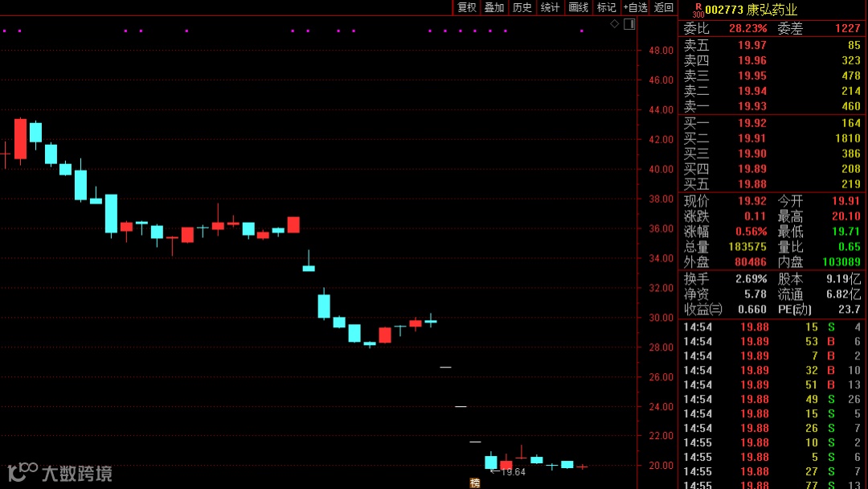The height and width of the screenshot is (489, 868).
Task: Click the 涨跌 value 0.11
Action: tap(755, 216)
